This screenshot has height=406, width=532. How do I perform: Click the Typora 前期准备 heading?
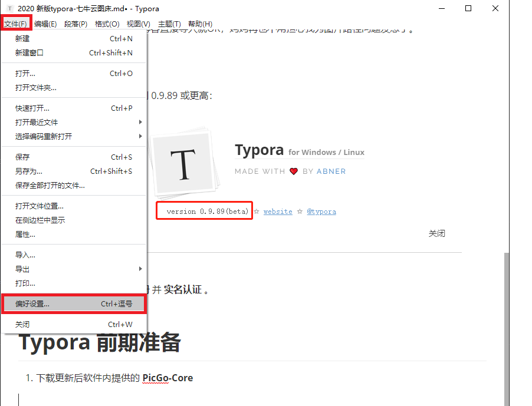(100, 342)
